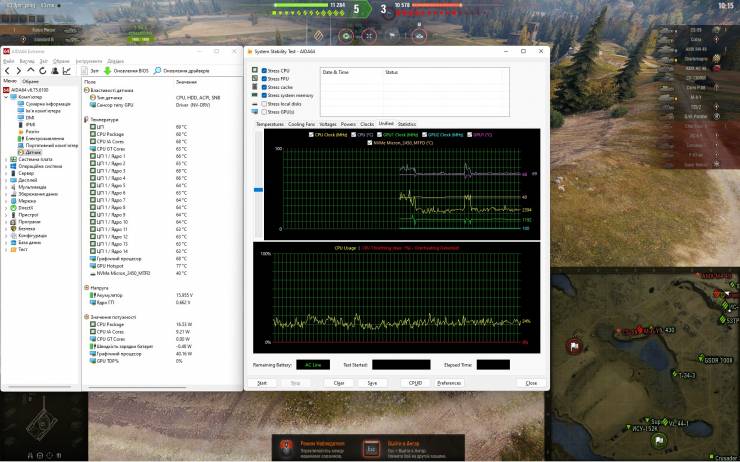Open the Statistics tab
Viewport: 740px width, 462px height.
pos(407,124)
